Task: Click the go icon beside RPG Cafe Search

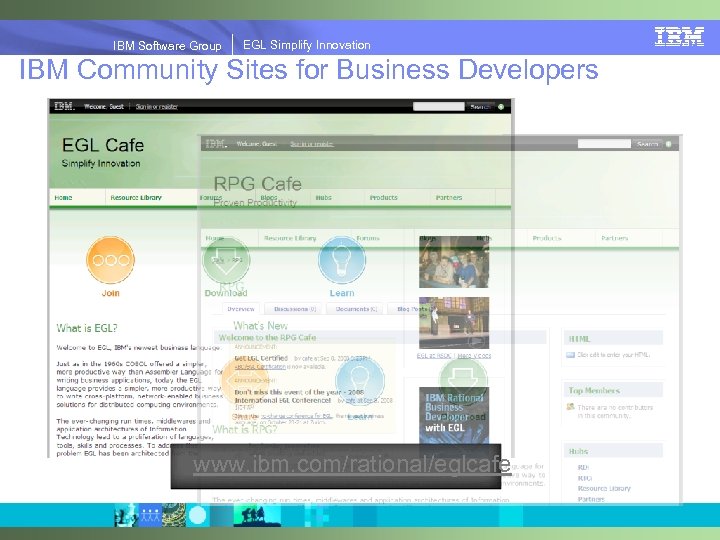Action: coord(669,144)
